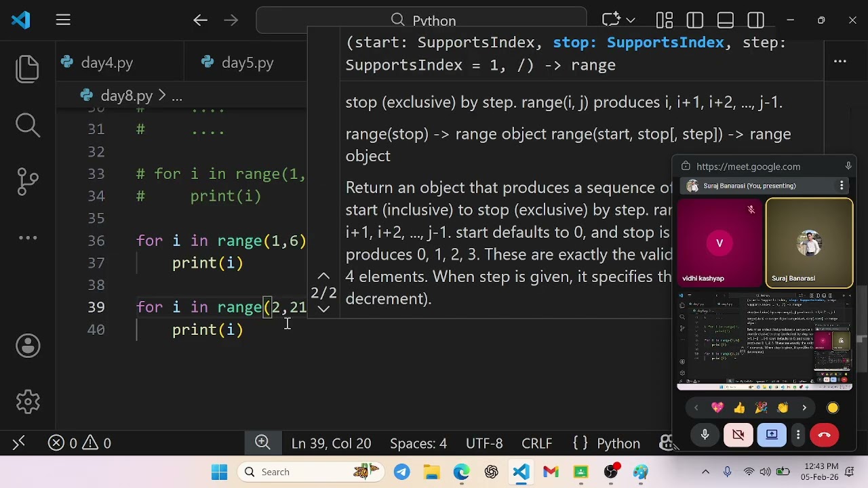Send the heart reaction in Meet
The height and width of the screenshot is (488, 868).
click(x=717, y=407)
